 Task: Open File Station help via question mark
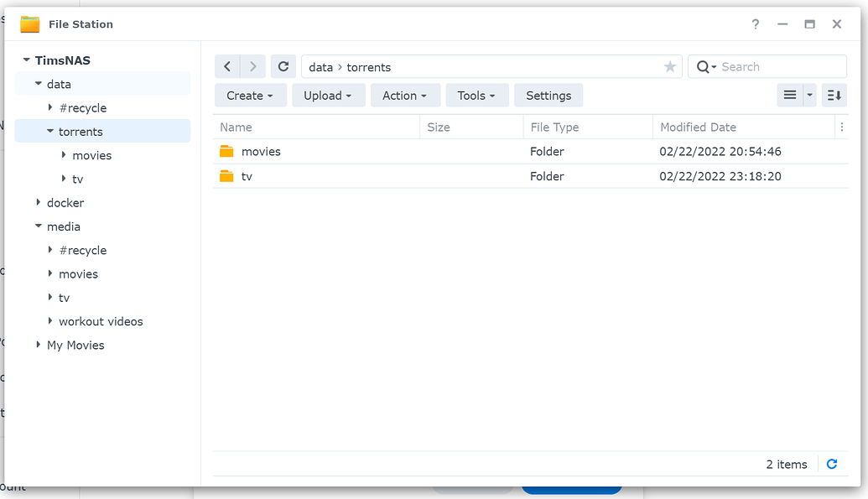pos(755,24)
